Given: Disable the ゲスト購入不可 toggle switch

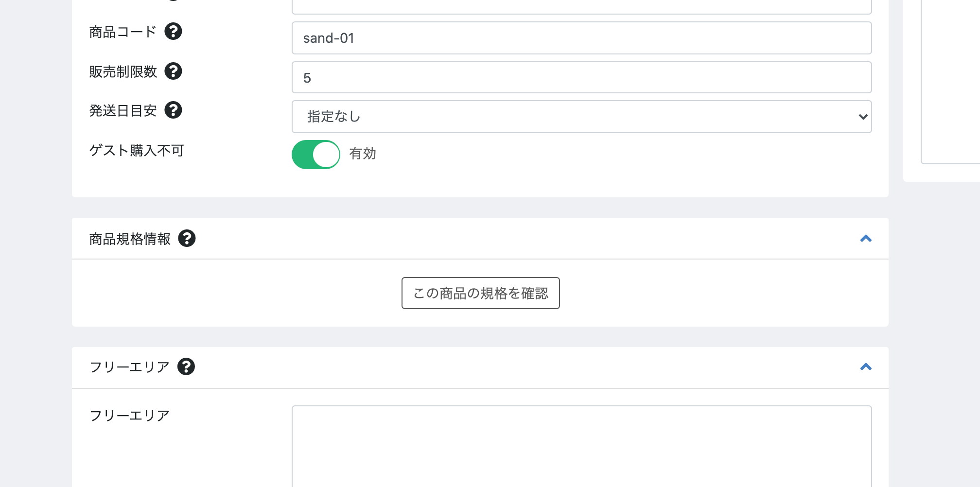Looking at the screenshot, I should coord(316,155).
